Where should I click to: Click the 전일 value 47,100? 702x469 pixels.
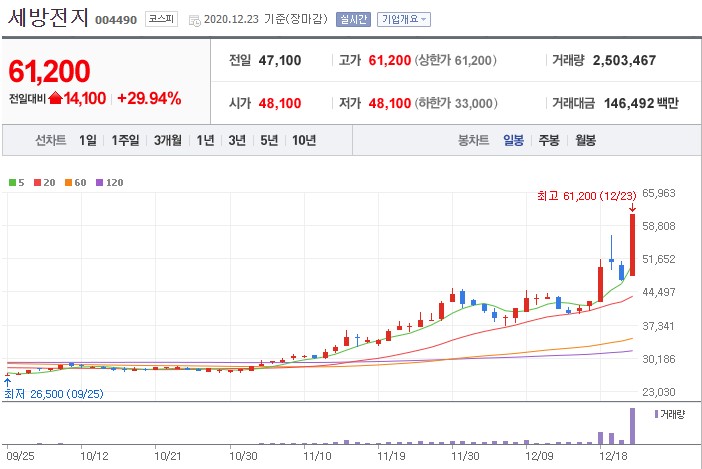point(280,60)
